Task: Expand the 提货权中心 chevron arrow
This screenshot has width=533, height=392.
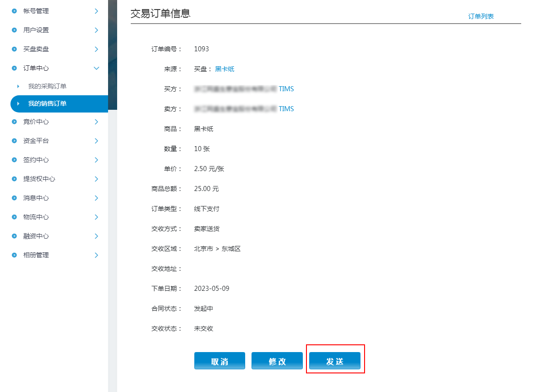Action: tap(96, 179)
